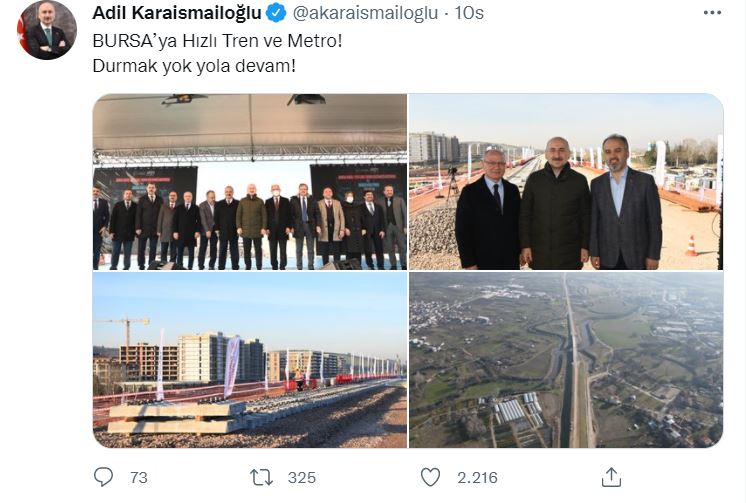Click the reply speech bubble icon
Viewport: 746px width, 503px height.
pyautogui.click(x=103, y=477)
